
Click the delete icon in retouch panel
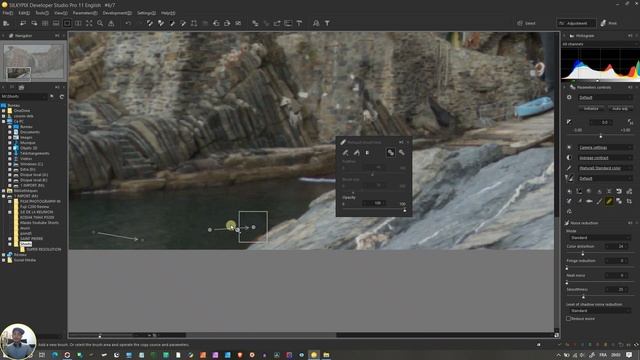point(367,153)
